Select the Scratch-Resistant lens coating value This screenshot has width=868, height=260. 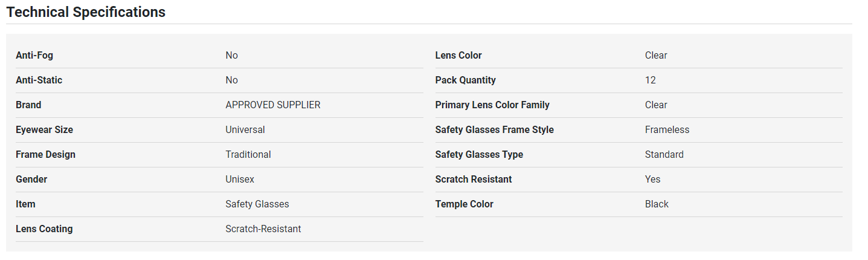263,229
